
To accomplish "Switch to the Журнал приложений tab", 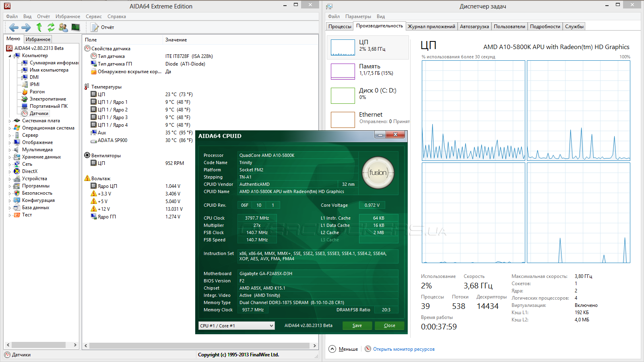I will pos(431,27).
